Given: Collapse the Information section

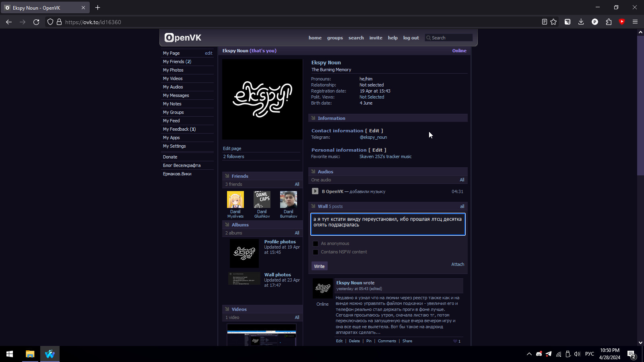Looking at the screenshot, I should coord(313,118).
